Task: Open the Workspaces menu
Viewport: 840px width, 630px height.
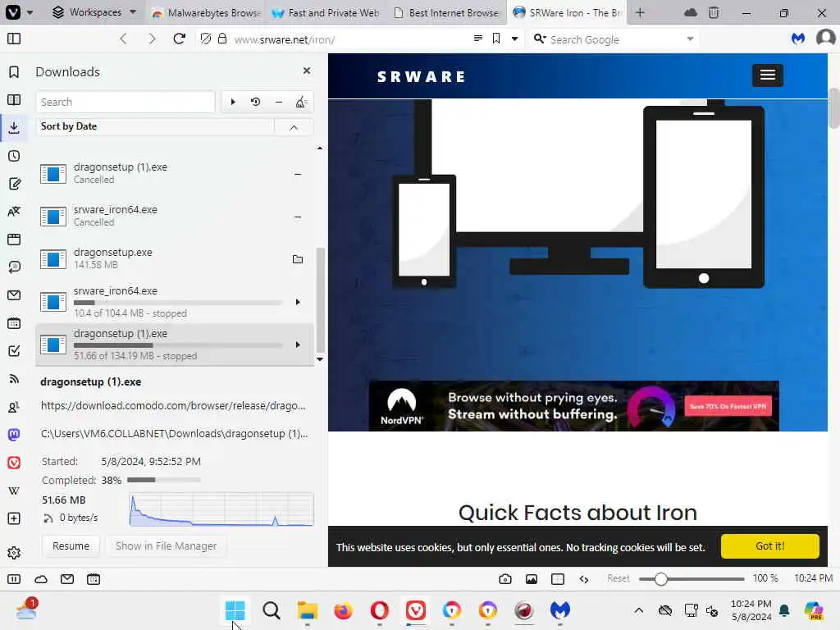Action: coord(94,11)
